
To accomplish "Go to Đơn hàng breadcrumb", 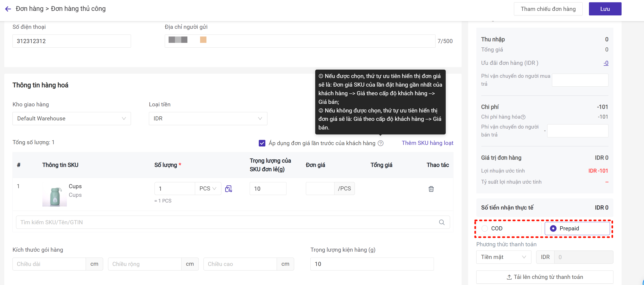I will (29, 9).
